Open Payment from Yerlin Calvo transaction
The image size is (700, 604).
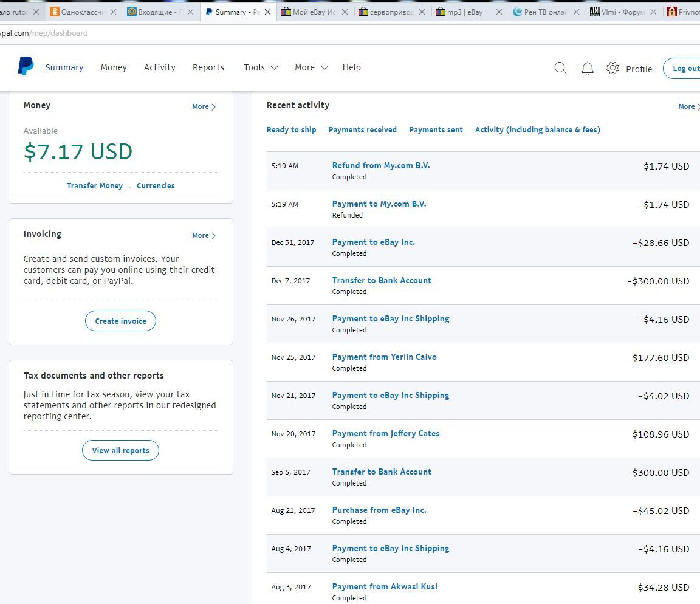tap(384, 357)
